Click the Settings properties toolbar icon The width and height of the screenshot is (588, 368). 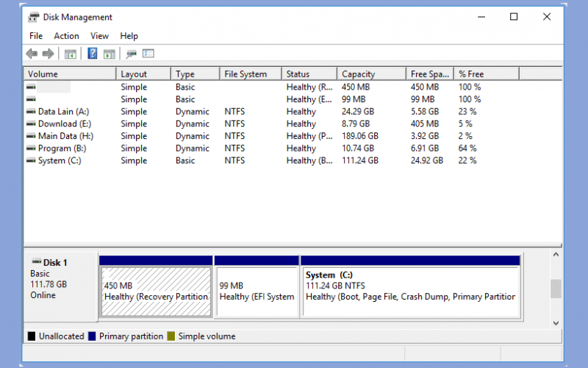click(148, 54)
